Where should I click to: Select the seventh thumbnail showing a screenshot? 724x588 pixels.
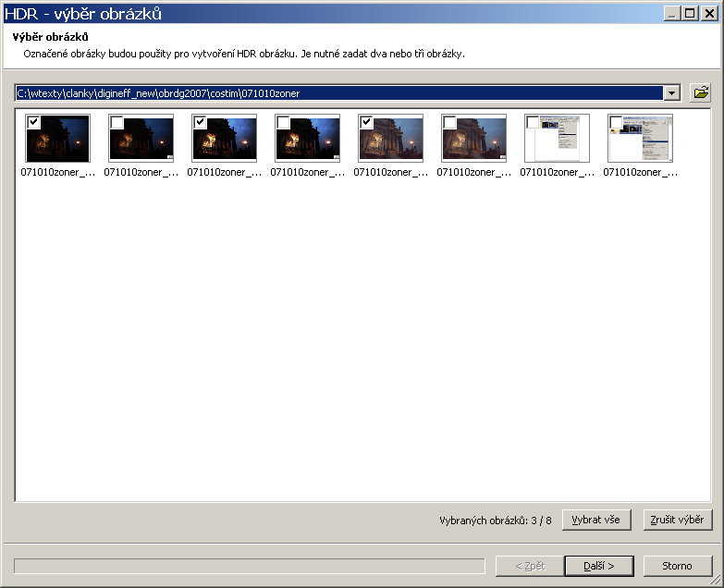tap(558, 143)
